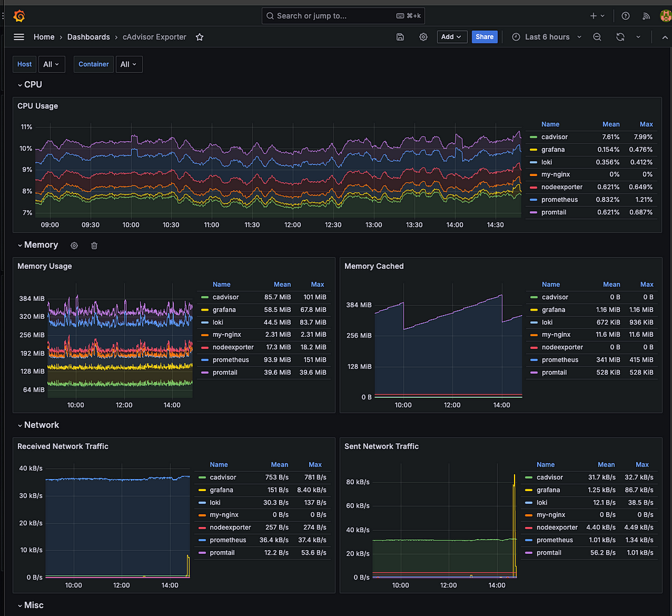Sort Received Network Traffic legend by Mean
This screenshot has width=672, height=616.
click(x=280, y=465)
